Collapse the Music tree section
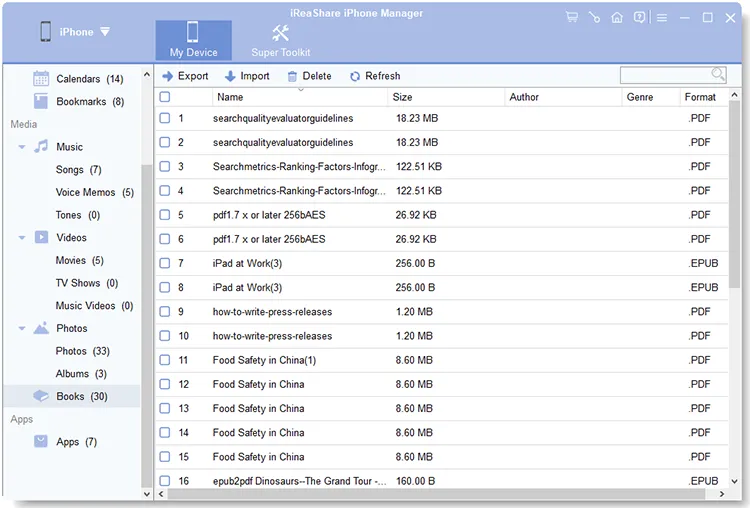 coord(21,147)
